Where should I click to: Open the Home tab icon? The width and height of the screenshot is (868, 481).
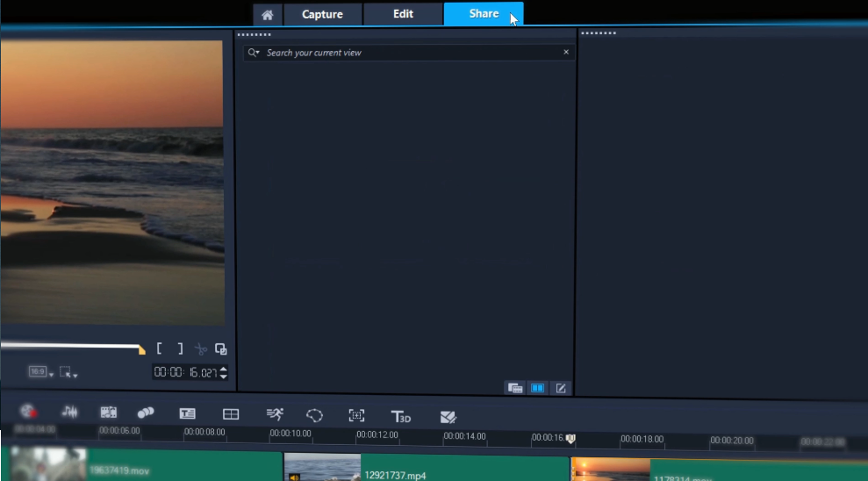point(268,15)
